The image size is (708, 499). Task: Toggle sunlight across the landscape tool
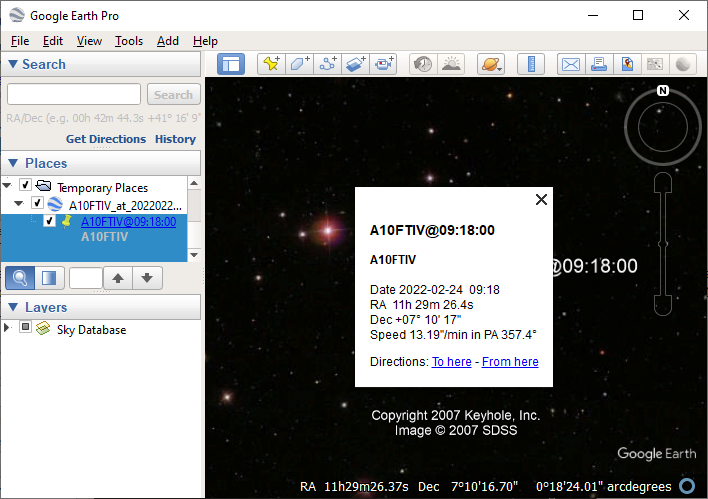pyautogui.click(x=451, y=64)
